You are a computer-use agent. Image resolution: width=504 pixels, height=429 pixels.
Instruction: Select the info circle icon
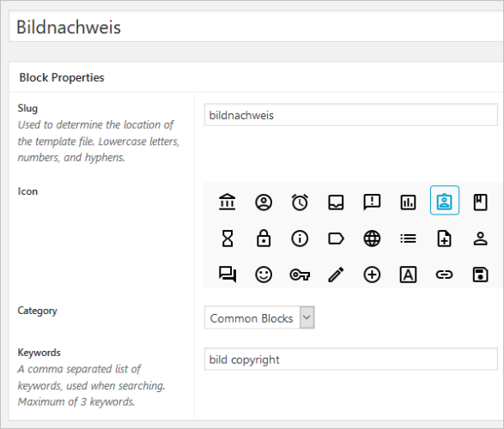coord(300,239)
